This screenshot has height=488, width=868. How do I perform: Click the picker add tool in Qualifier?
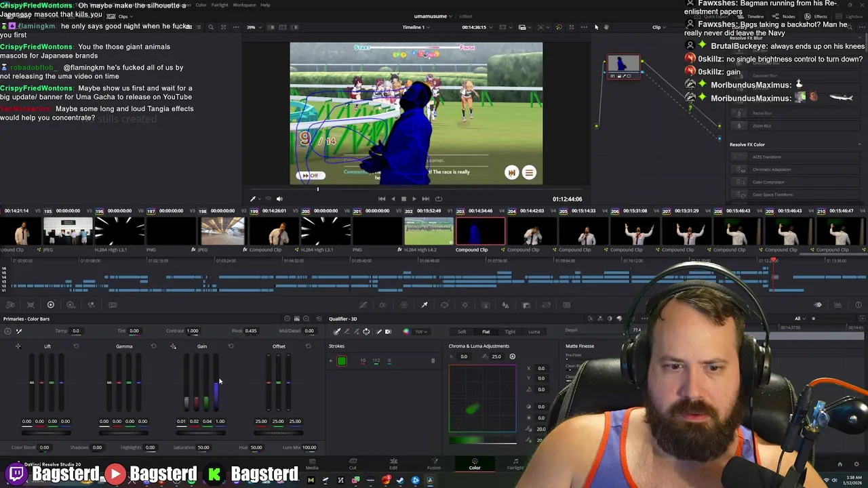tap(357, 331)
